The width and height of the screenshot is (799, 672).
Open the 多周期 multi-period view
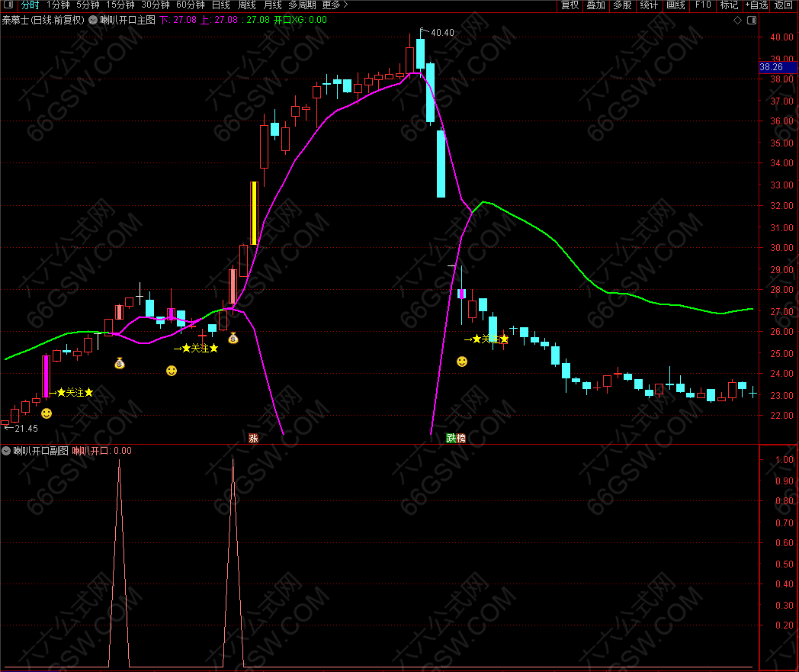[302, 5]
